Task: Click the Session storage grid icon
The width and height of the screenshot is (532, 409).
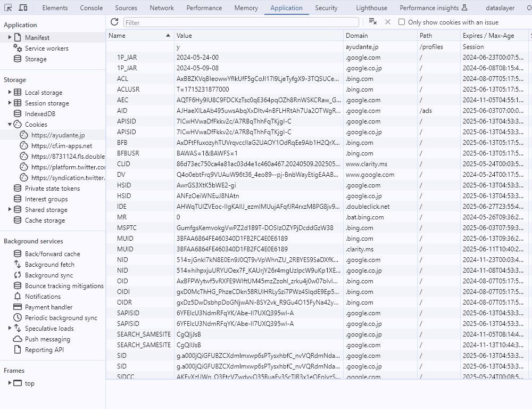Action: (x=18, y=103)
